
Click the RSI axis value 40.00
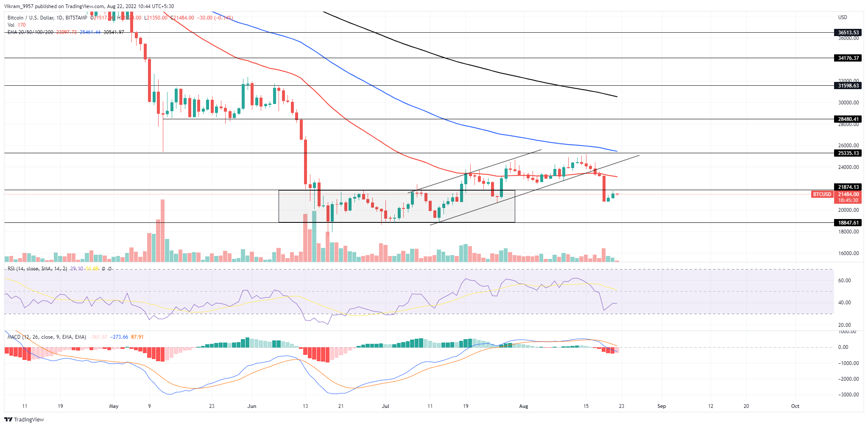tap(844, 303)
